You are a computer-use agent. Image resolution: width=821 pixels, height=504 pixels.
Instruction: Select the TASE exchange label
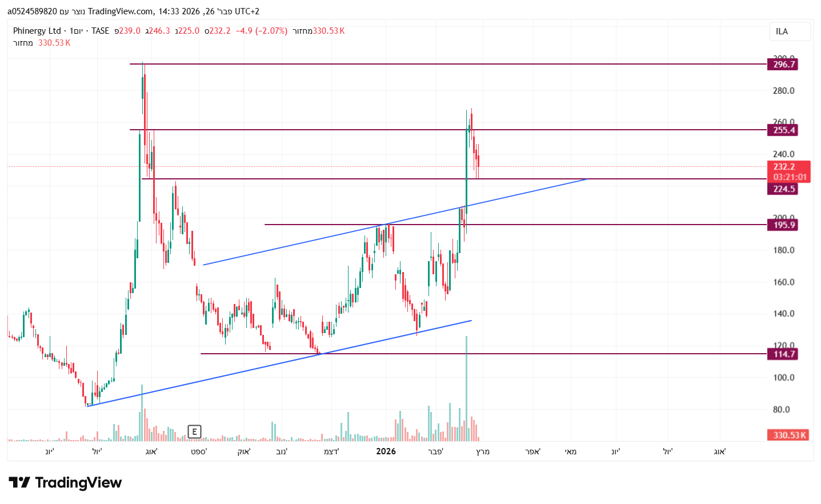100,31
